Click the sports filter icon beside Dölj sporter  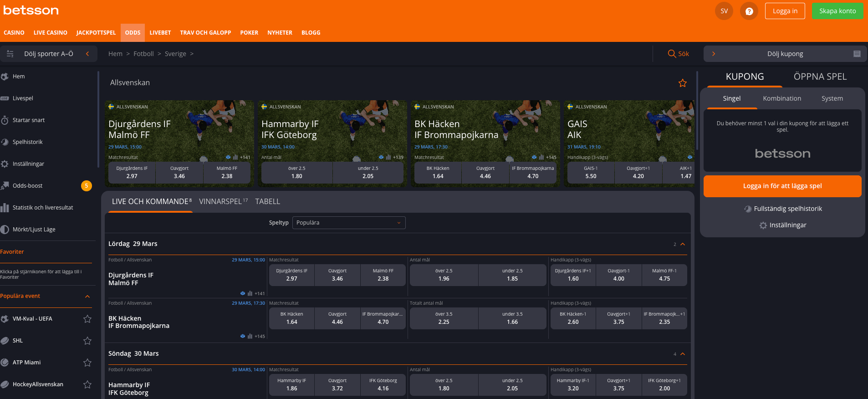(x=10, y=54)
